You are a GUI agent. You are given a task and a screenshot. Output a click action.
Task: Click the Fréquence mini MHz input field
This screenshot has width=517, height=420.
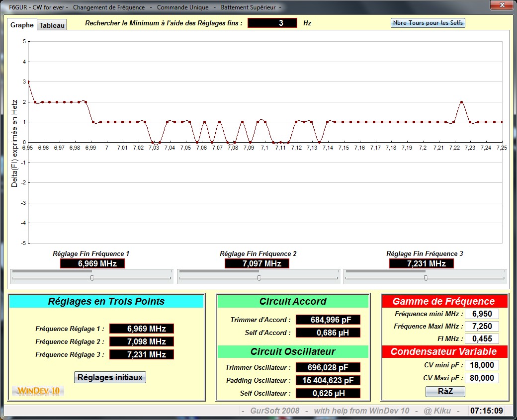(x=481, y=314)
